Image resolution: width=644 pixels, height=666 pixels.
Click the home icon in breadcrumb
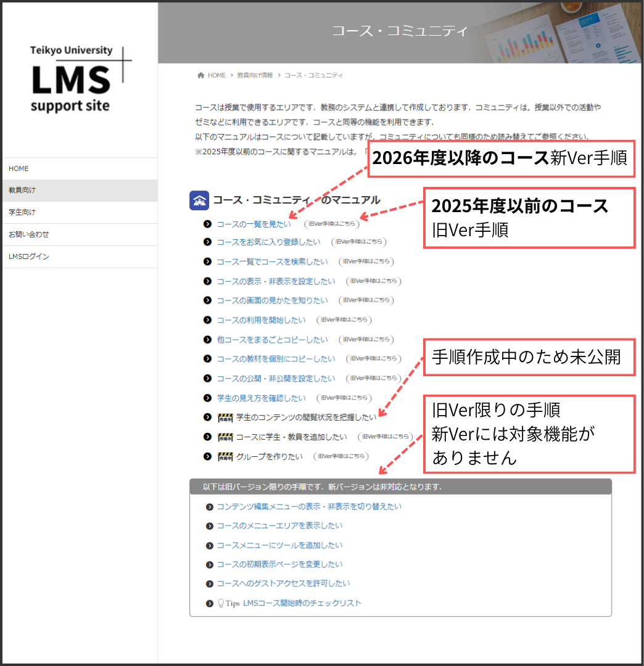tap(200, 75)
